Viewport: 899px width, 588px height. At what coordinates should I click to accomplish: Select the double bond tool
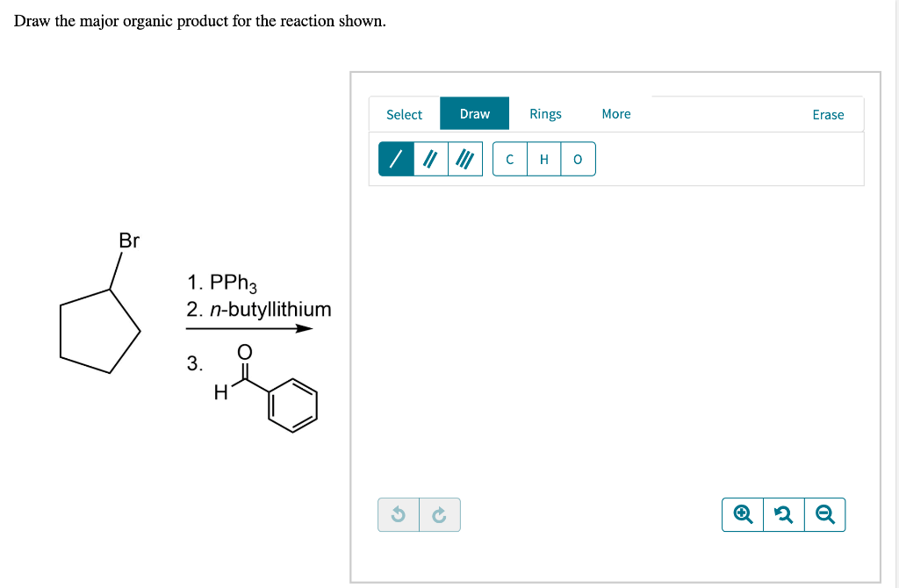tap(430, 159)
